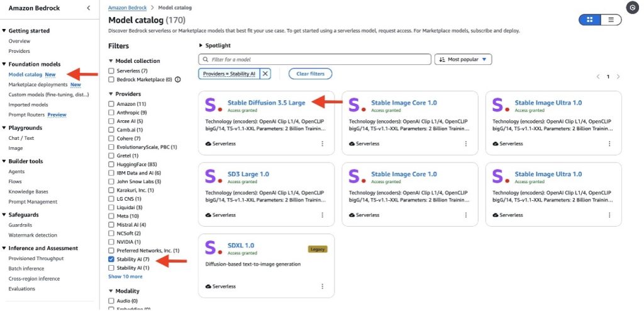This screenshot has width=644, height=311.
Task: Open Watermark detection in the sidebar
Action: tap(33, 235)
